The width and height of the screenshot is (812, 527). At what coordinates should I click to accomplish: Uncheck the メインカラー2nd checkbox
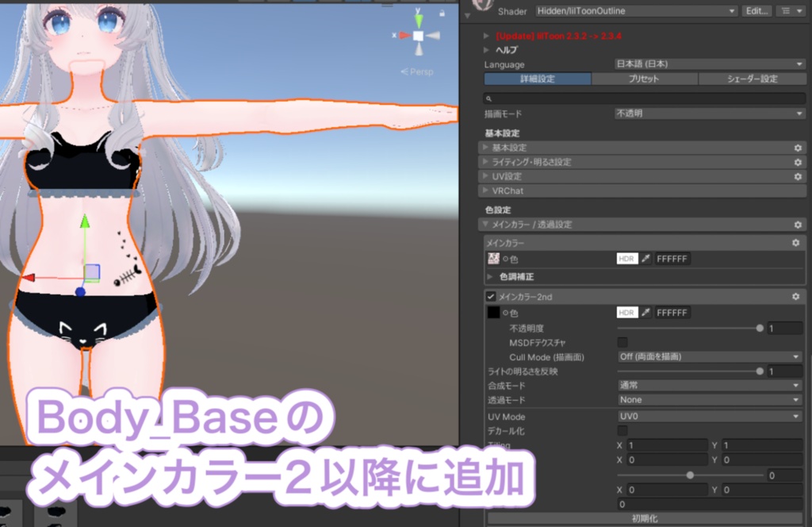pos(491,296)
